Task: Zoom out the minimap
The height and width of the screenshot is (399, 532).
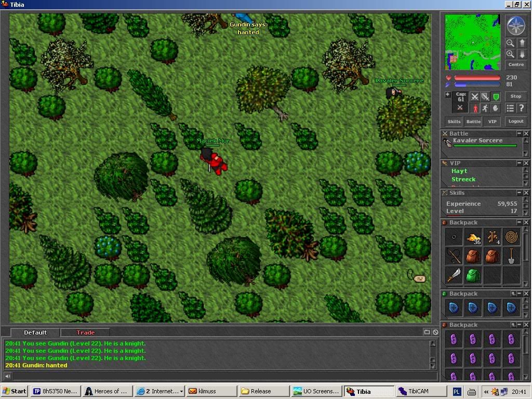Action: click(510, 43)
